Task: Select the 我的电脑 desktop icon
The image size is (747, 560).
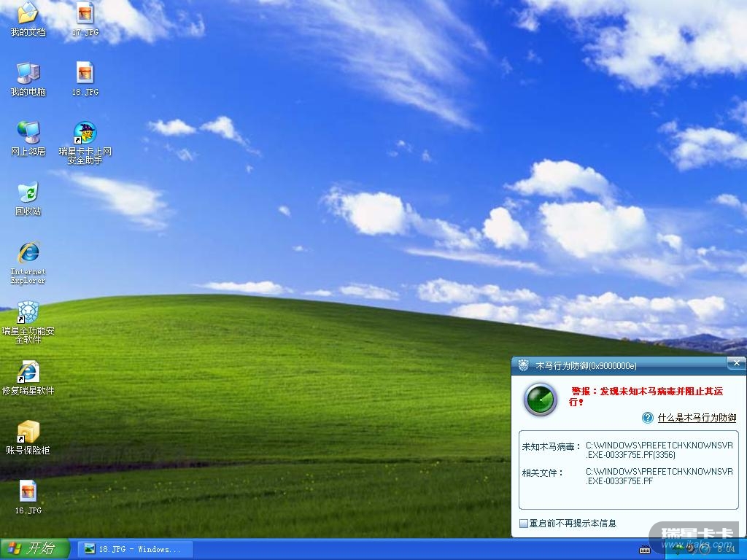Action: point(28,79)
